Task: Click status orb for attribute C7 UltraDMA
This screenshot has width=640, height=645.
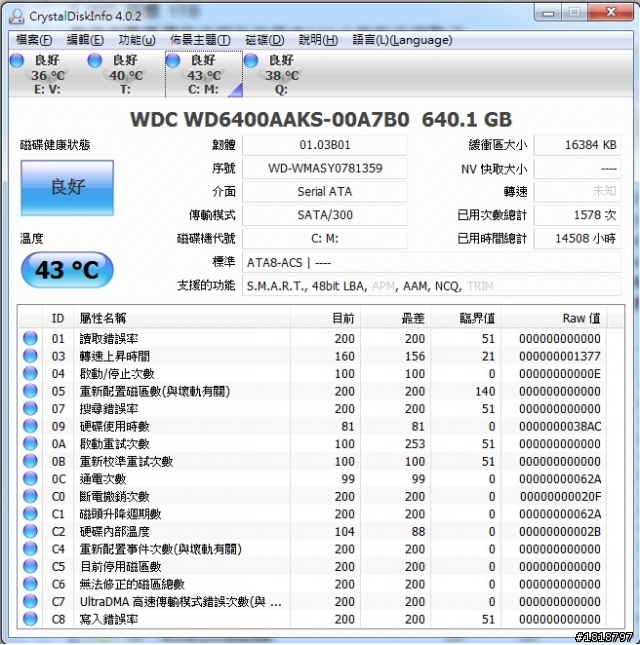Action: (x=30, y=601)
